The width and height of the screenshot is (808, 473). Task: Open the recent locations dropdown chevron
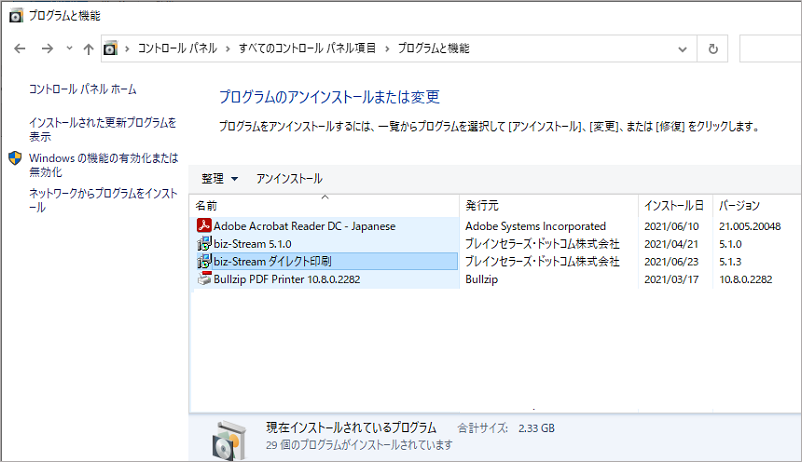click(68, 48)
